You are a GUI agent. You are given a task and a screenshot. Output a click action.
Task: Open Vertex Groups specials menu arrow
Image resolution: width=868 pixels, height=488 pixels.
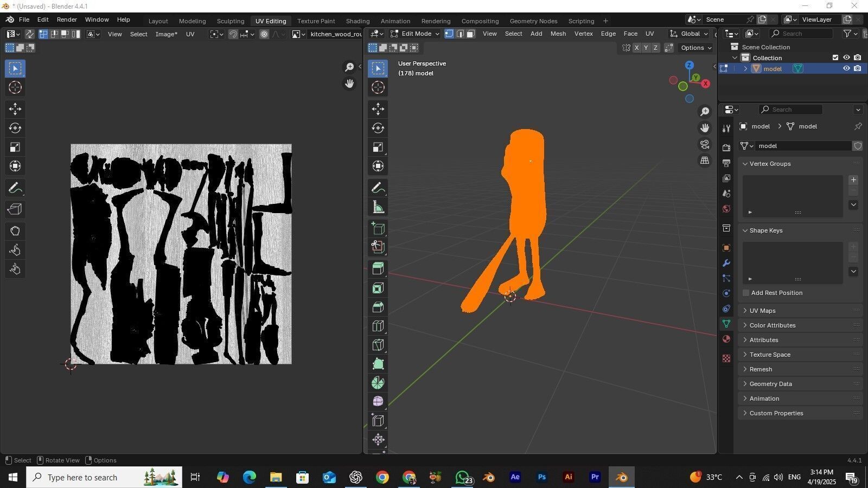(853, 205)
